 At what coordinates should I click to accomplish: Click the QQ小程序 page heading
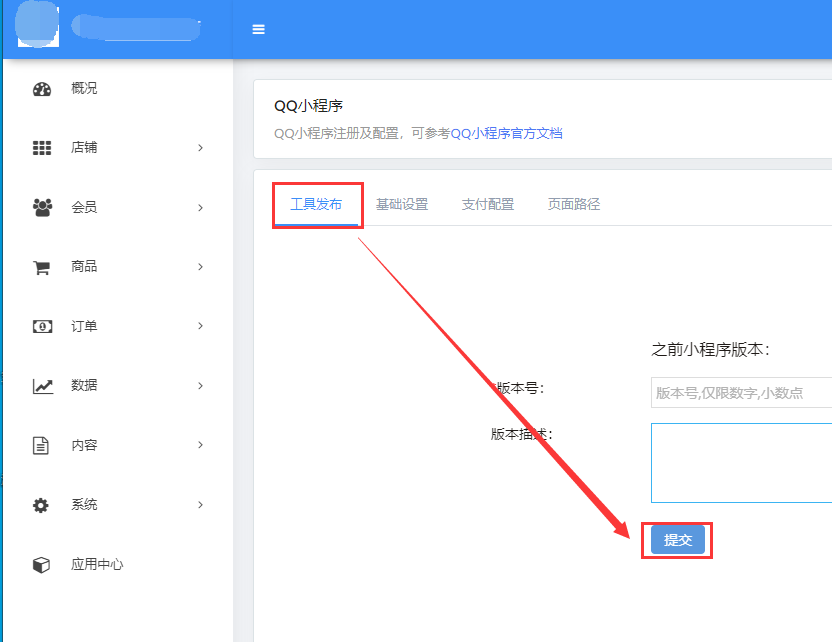point(308,106)
